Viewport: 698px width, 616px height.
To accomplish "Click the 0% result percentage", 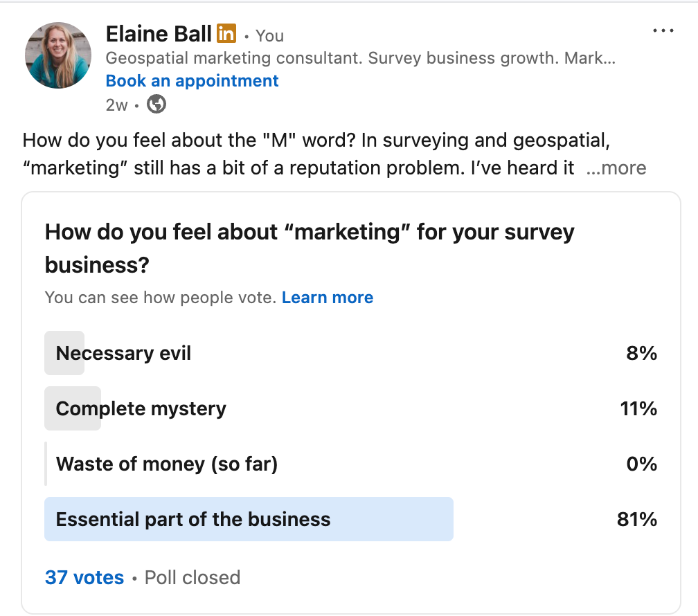I will pyautogui.click(x=641, y=464).
